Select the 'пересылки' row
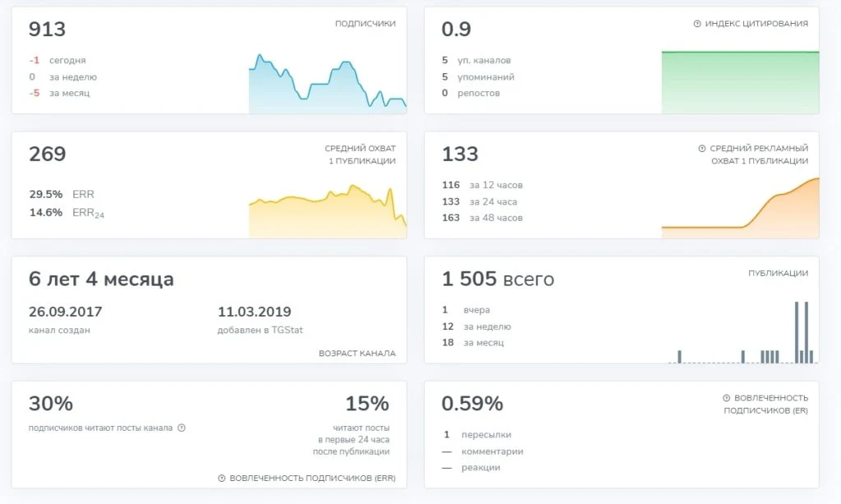The image size is (841, 504). [477, 435]
